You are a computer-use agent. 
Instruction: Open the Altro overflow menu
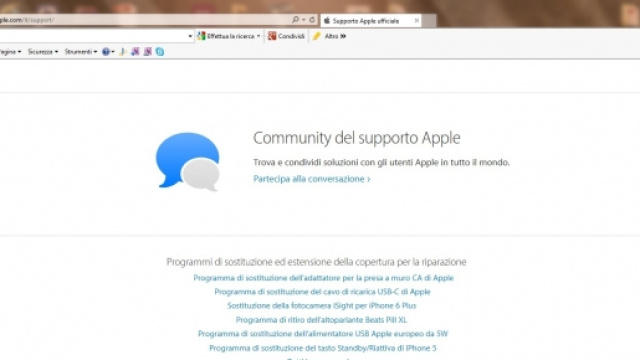click(336, 36)
